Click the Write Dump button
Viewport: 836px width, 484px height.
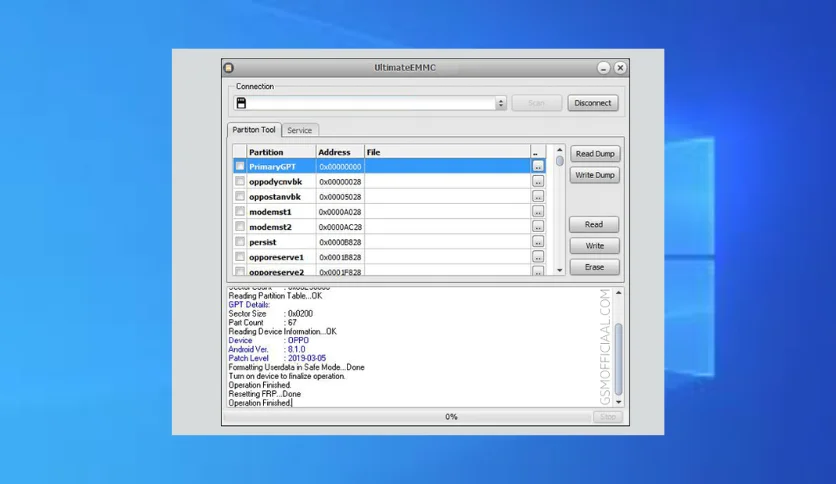[x=595, y=175]
